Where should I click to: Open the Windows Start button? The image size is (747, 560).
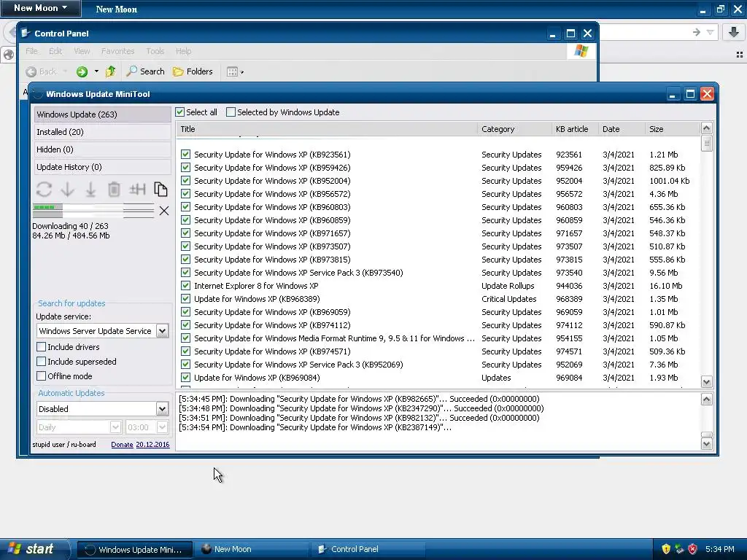34,549
